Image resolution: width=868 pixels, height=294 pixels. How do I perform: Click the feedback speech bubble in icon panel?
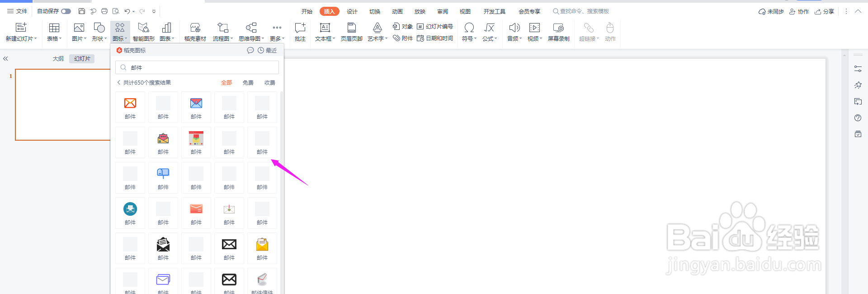pyautogui.click(x=250, y=50)
